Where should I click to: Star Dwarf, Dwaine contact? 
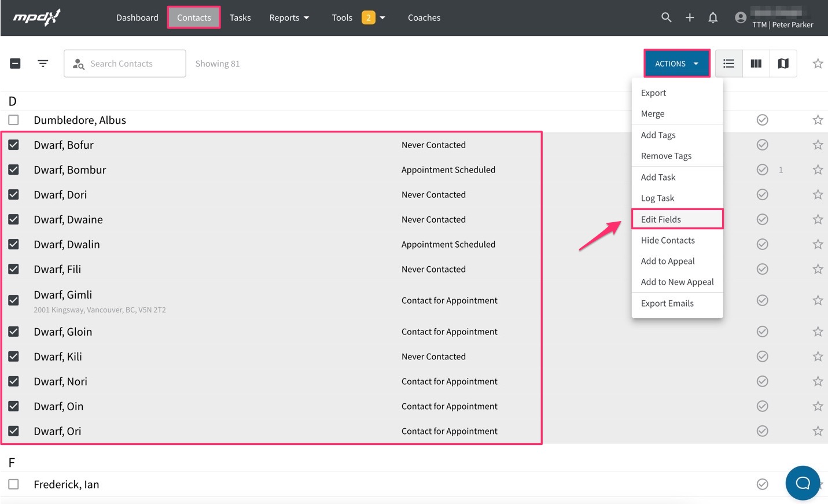pos(818,219)
